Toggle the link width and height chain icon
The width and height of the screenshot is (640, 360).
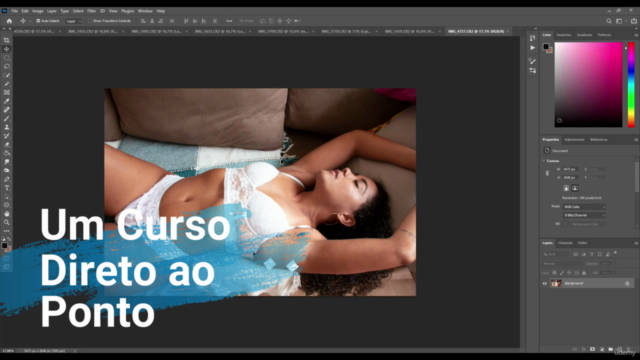547,173
